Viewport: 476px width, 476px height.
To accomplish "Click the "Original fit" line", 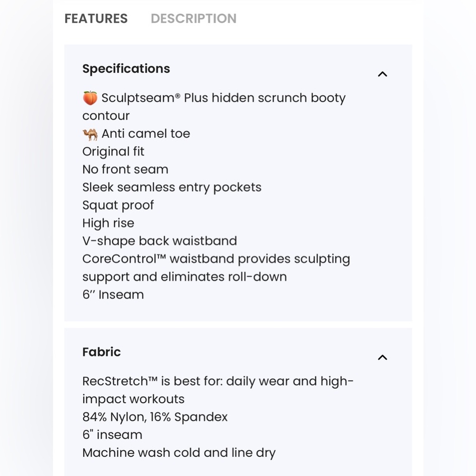I will click(113, 151).
